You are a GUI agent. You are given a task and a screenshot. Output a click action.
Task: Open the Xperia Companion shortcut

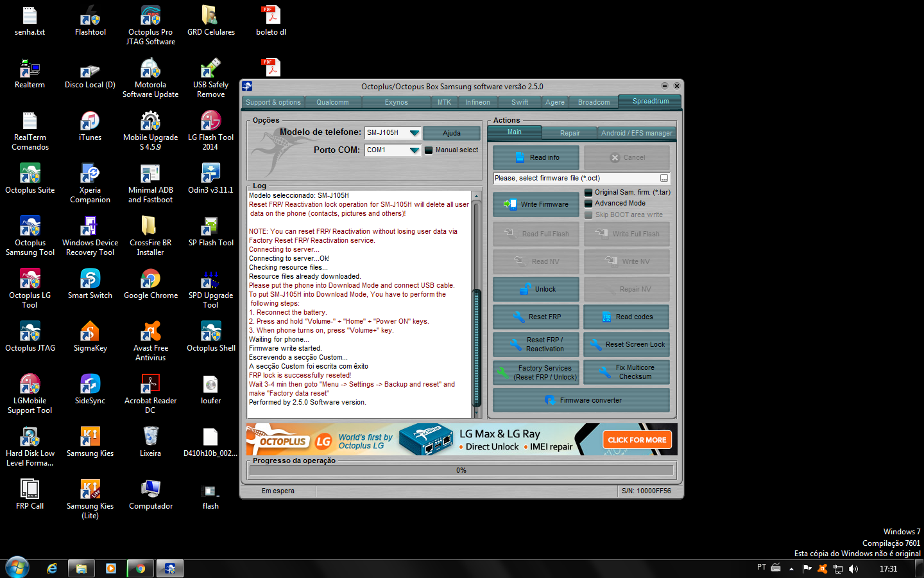pyautogui.click(x=90, y=182)
